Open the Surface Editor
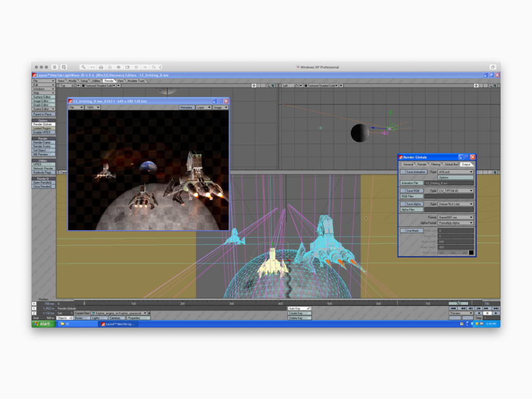The width and height of the screenshot is (532, 399). [x=43, y=97]
